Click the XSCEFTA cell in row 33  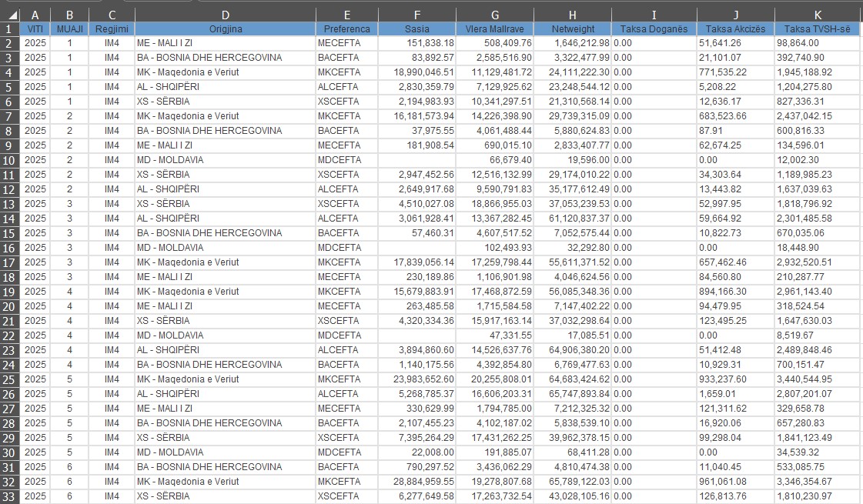point(346,496)
